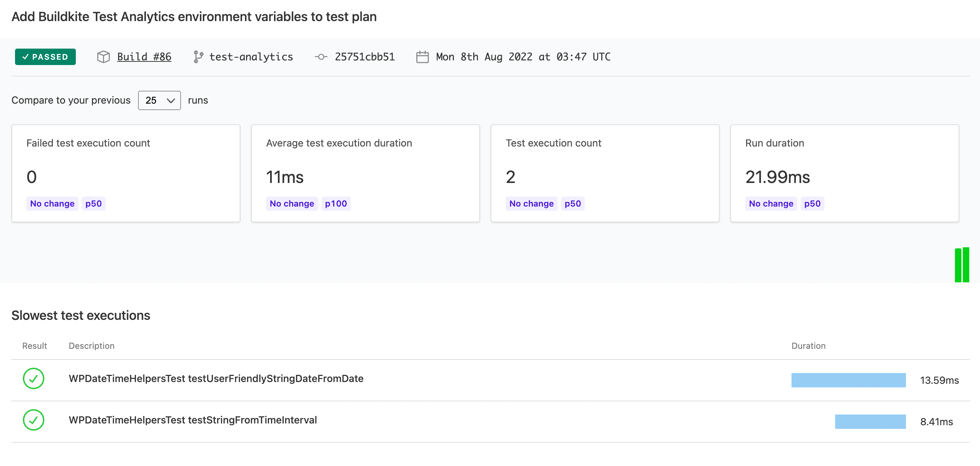Click the rightmost green bar in the run chart
Viewport: 980px width, 466px height.
966,265
